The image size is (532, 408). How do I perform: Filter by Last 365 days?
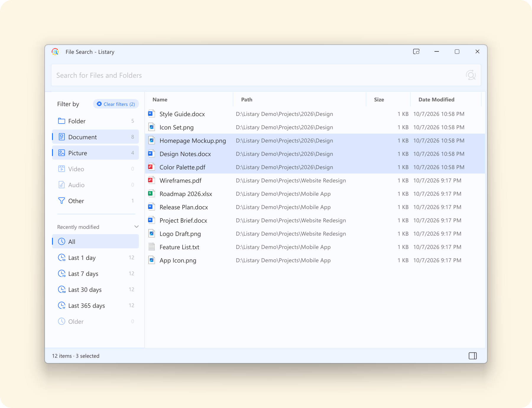[x=95, y=305]
